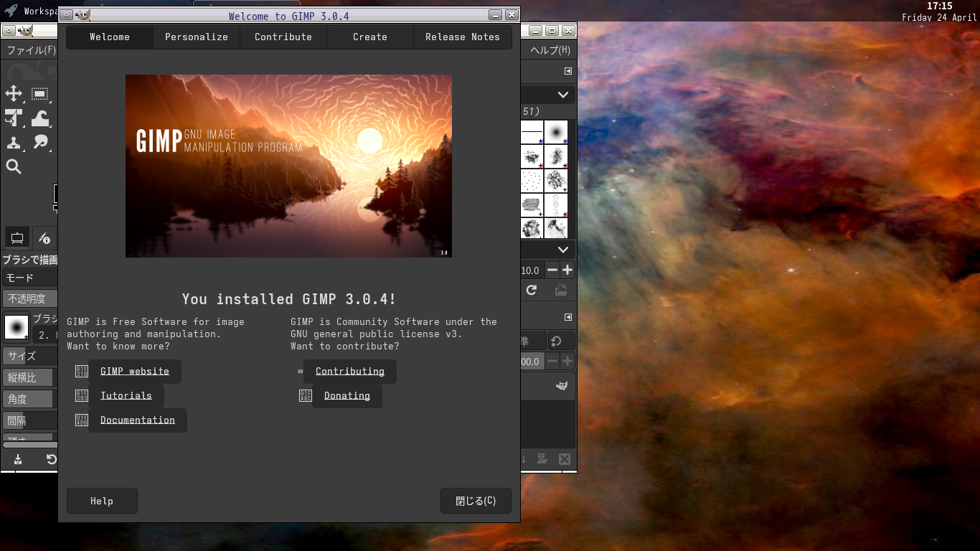This screenshot has width=980, height=551.
Task: Adjust the 縦横比 aspect ratio slider
Action: click(x=30, y=377)
